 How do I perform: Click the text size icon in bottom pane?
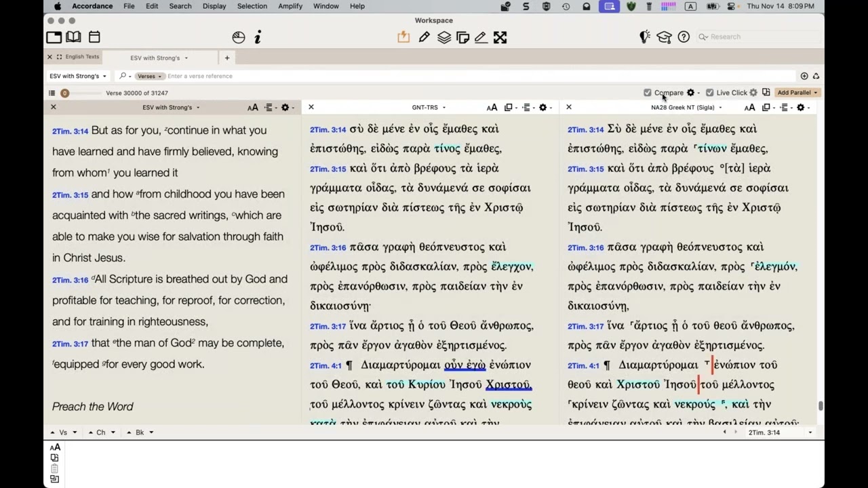pos(55,447)
